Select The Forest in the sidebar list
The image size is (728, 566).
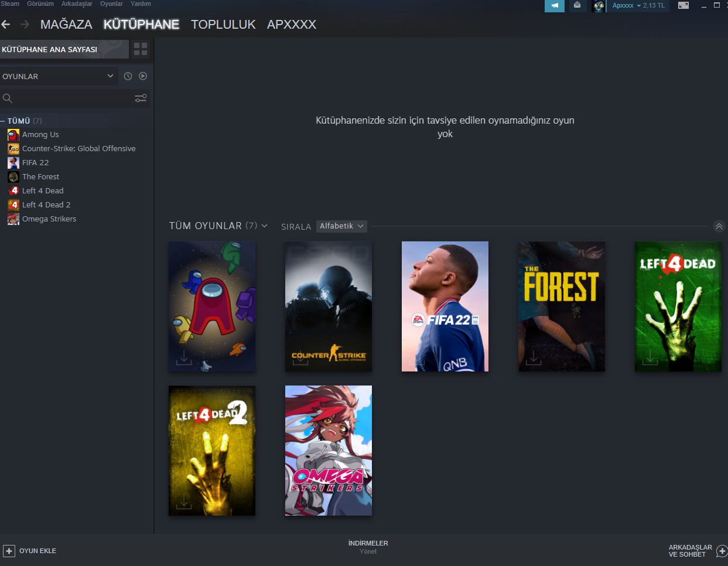(x=40, y=177)
